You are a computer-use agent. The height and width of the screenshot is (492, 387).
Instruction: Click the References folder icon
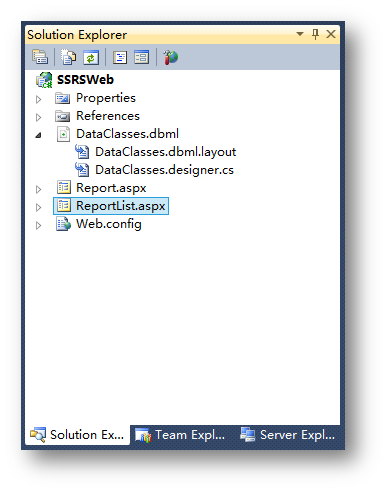point(63,116)
